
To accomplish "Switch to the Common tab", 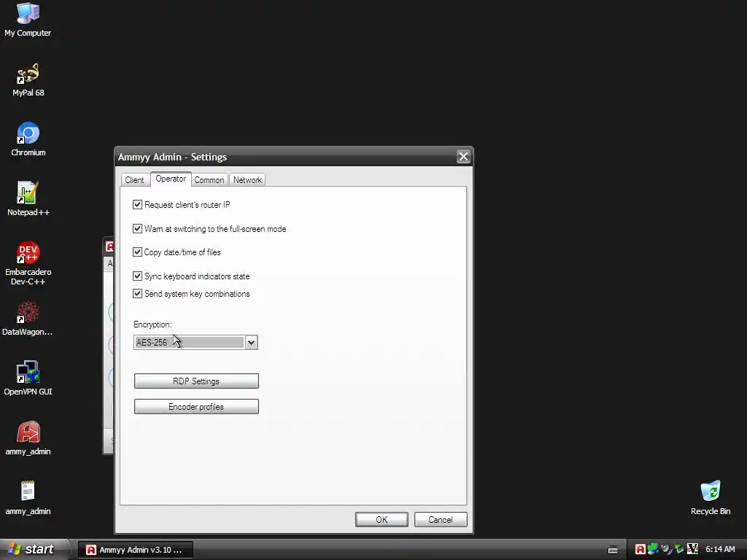I will pyautogui.click(x=209, y=180).
